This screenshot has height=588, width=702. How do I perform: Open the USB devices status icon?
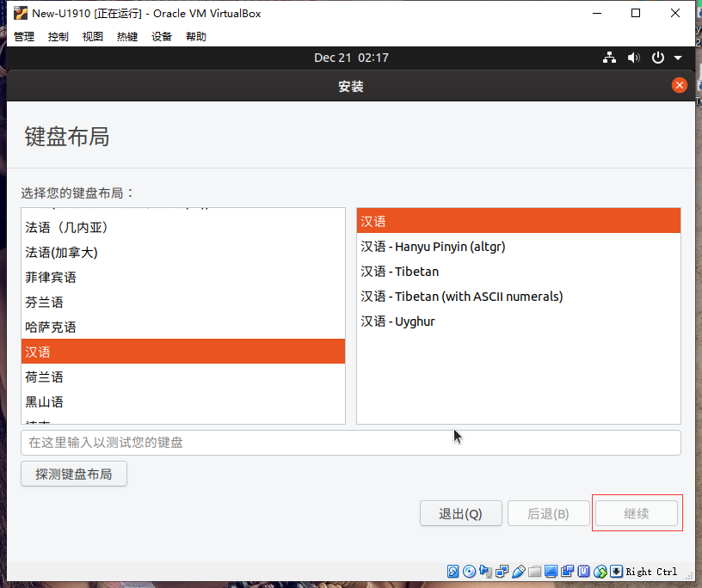pyautogui.click(x=519, y=572)
